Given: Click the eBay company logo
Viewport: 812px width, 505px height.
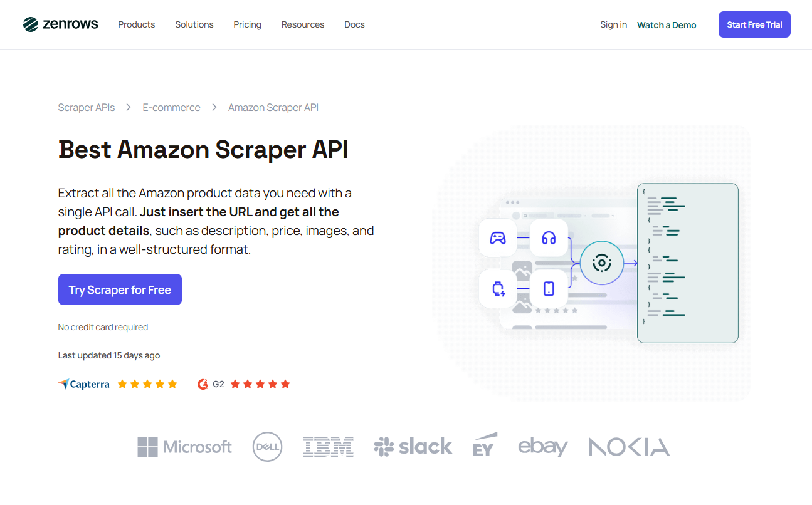Looking at the screenshot, I should [542, 446].
